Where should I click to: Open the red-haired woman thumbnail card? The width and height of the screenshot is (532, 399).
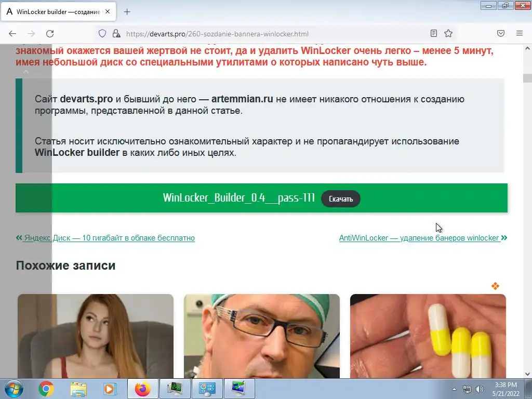point(96,336)
